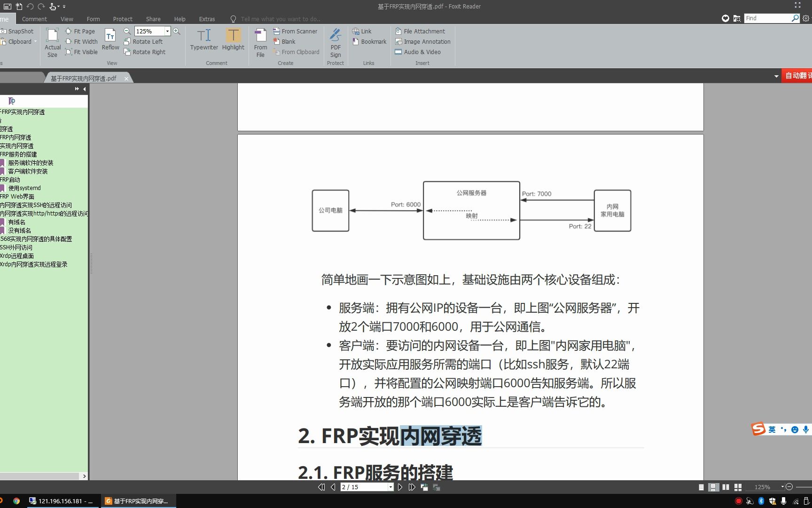Rotate the page left

point(143,41)
